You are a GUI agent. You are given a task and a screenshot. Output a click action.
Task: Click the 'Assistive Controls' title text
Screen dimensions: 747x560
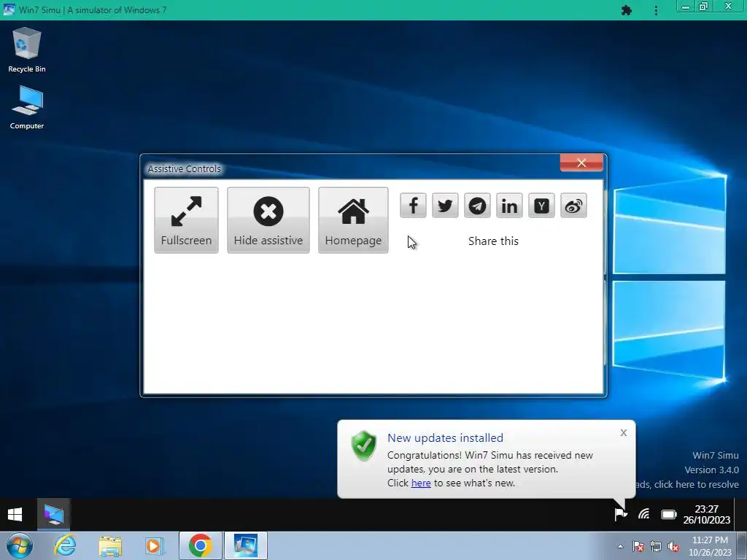pos(185,168)
